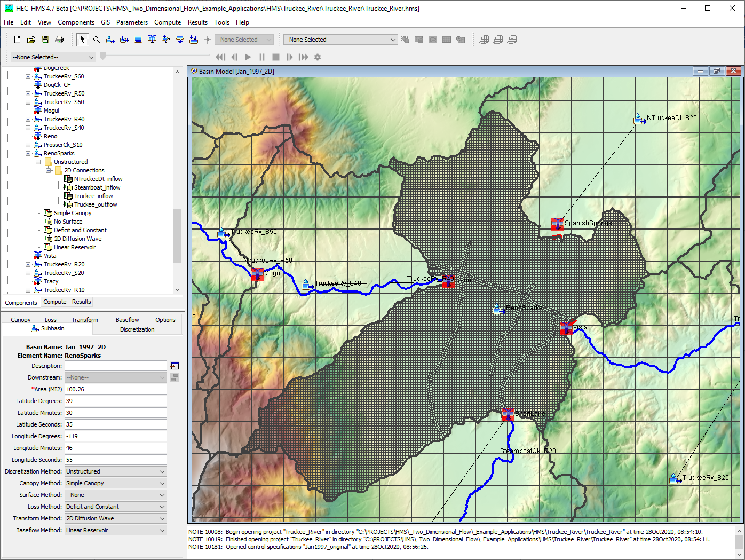The width and height of the screenshot is (745, 560).
Task: Switch to the Results tab
Action: pos(82,302)
